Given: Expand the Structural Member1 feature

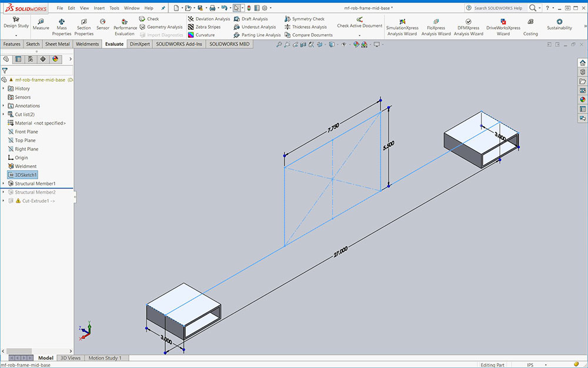Looking at the screenshot, I should (4, 183).
